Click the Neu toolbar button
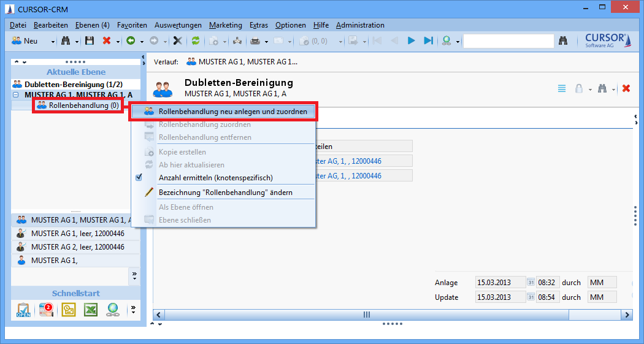The width and height of the screenshot is (644, 344). click(26, 41)
